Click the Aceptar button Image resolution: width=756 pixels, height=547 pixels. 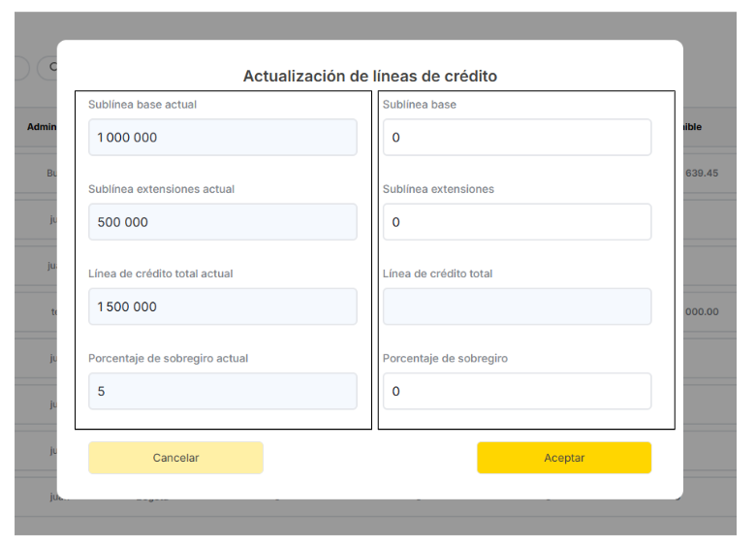point(563,458)
